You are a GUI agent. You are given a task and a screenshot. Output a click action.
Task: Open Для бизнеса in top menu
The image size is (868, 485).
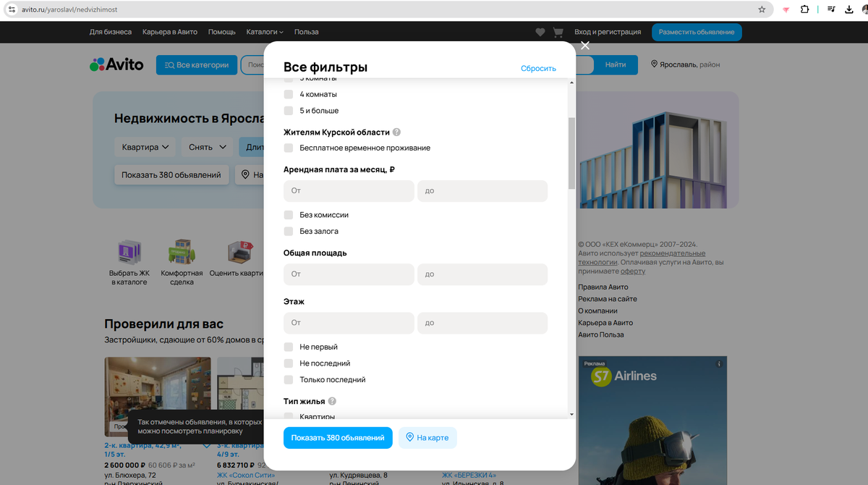coord(111,32)
